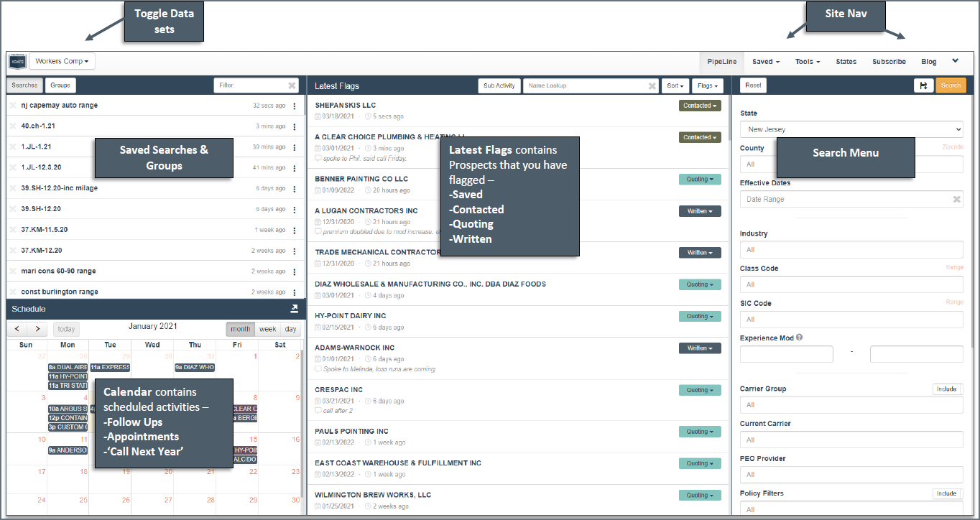Open the Sort dropdown
This screenshot has height=520, width=980.
[675, 85]
